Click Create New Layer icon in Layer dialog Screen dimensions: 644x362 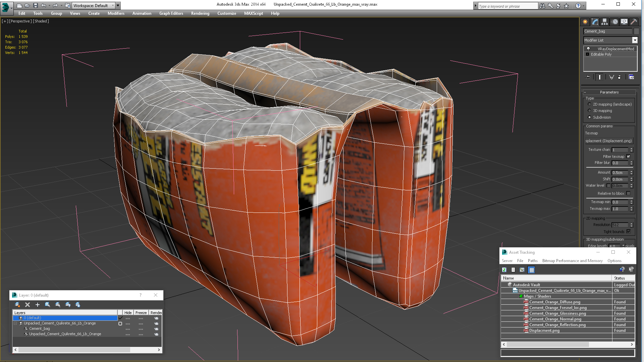[x=17, y=305]
